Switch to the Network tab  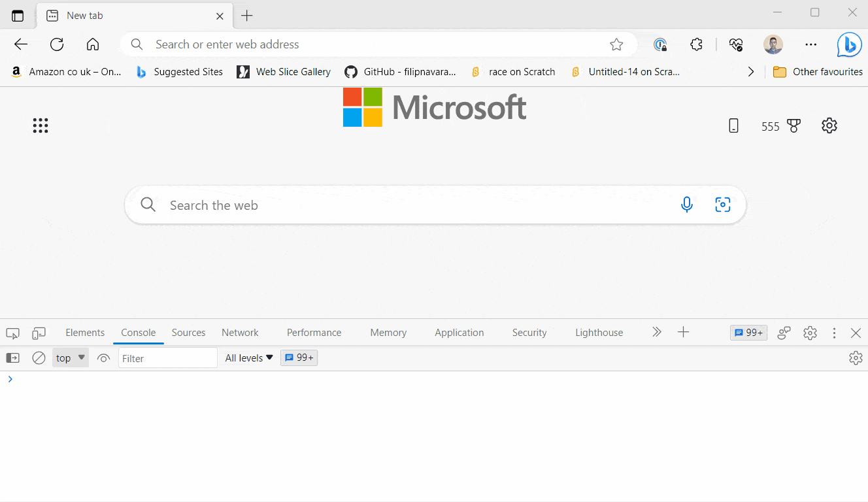pyautogui.click(x=240, y=333)
